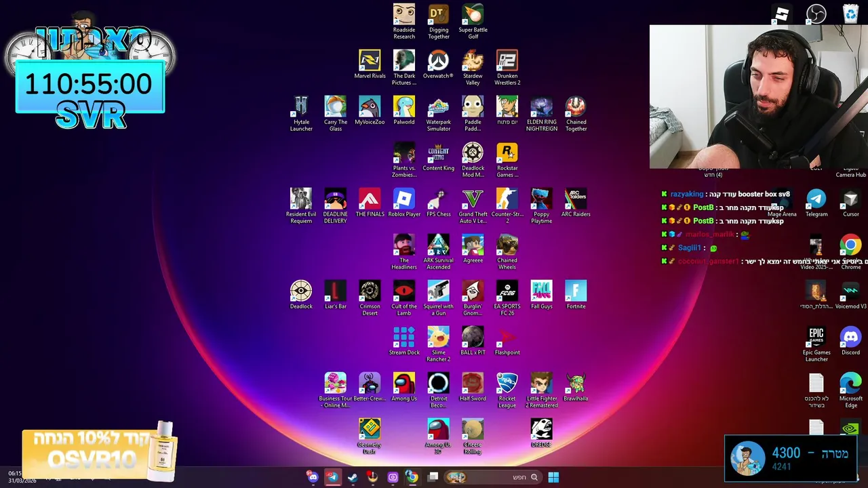Launch the Flashpoint shortcut
The width and height of the screenshot is (868, 488).
coord(507,341)
